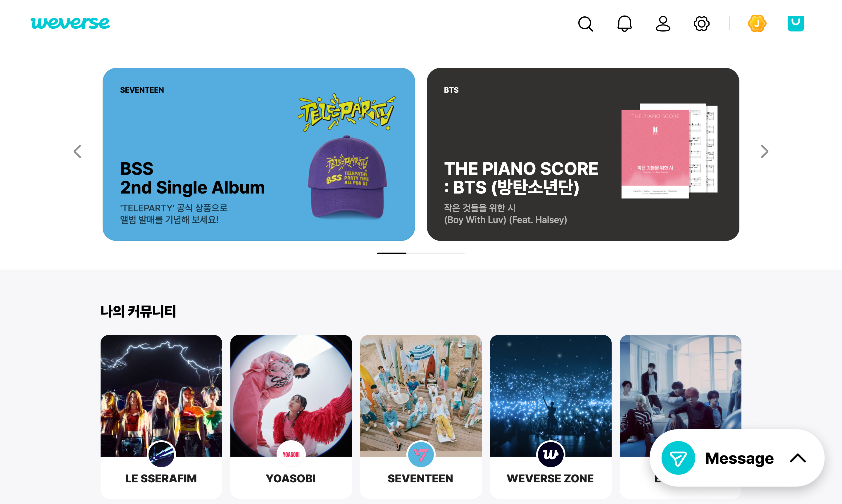842x504 pixels.
Task: Click the orange Jelly coin icon
Action: pos(757,24)
